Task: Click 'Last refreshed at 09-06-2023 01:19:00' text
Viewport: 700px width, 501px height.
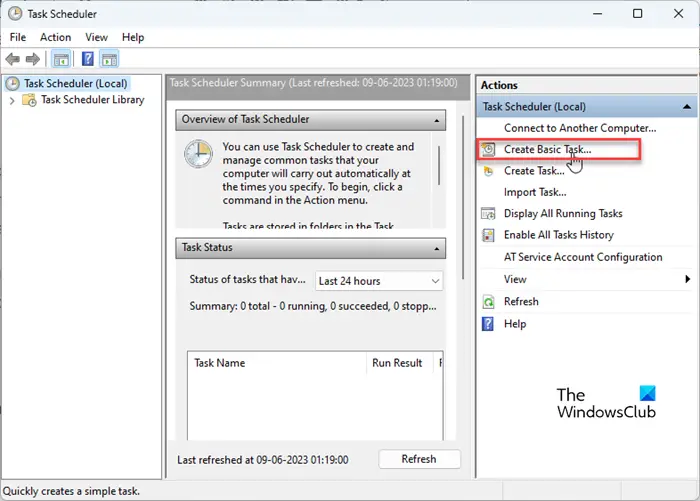Action: (x=262, y=459)
